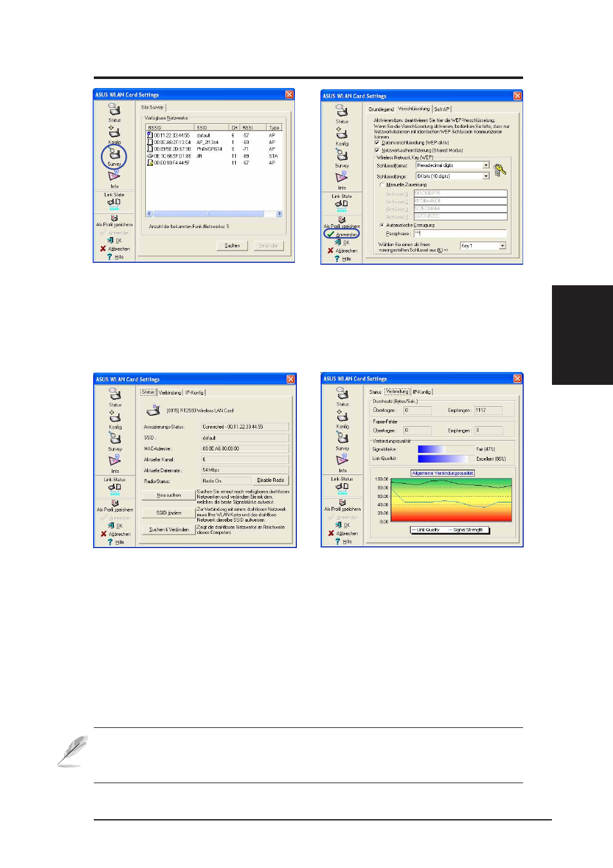Open Status tab in the connection-quality graph window
The width and height of the screenshot is (613, 868).
pos(375,392)
